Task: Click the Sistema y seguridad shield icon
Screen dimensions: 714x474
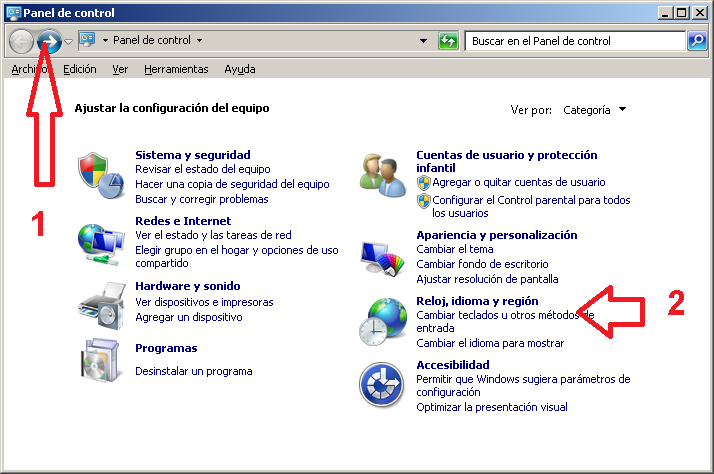Action: pyautogui.click(x=101, y=175)
